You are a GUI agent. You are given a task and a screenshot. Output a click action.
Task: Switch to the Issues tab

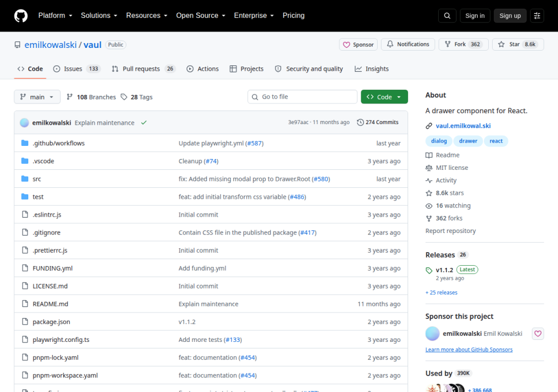(x=77, y=69)
